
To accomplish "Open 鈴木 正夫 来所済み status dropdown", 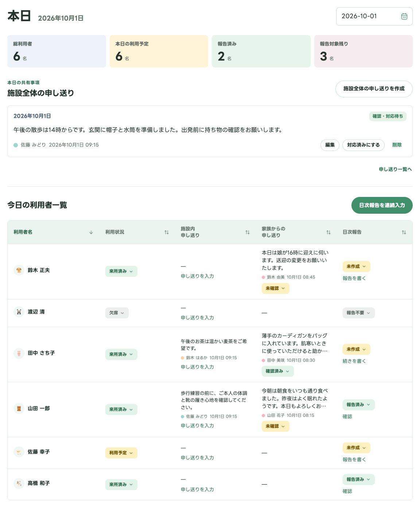I will [121, 271].
